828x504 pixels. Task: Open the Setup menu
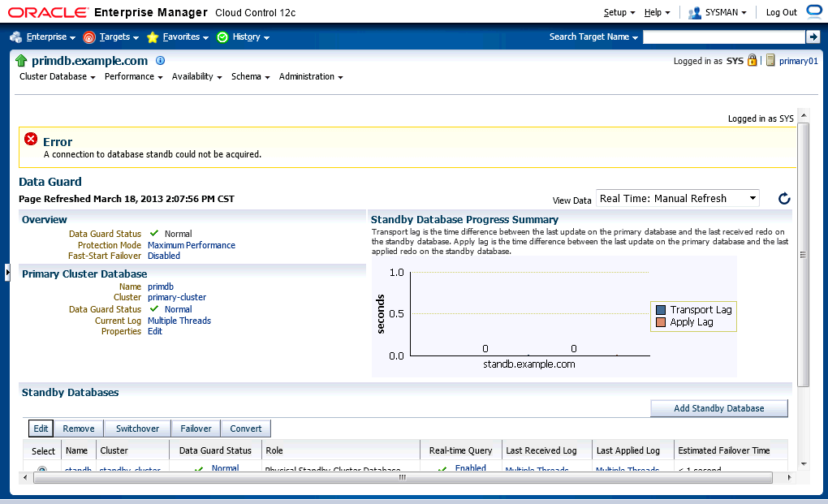coord(619,12)
